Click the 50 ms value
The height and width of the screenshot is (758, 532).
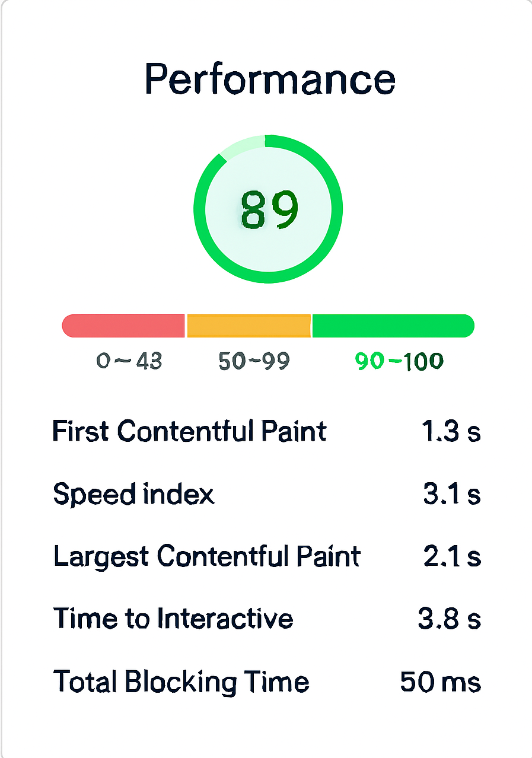tap(440, 682)
